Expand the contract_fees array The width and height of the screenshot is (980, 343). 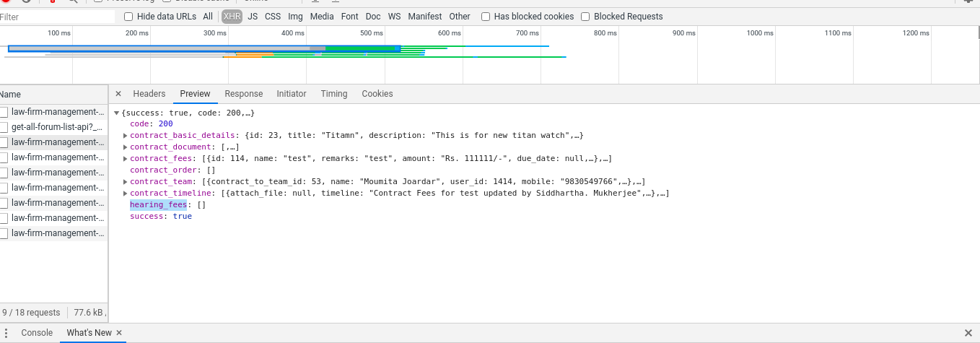point(126,159)
